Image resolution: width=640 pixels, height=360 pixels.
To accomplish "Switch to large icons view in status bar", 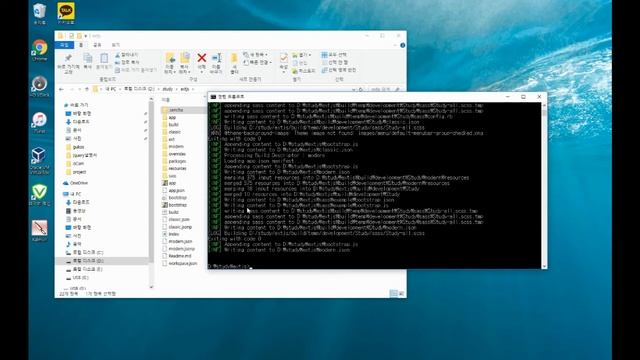I will [x=401, y=293].
